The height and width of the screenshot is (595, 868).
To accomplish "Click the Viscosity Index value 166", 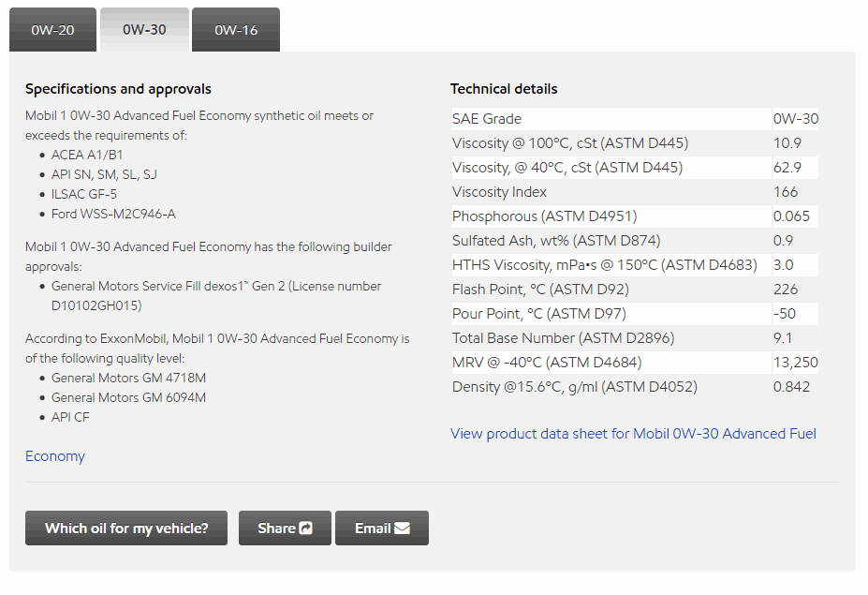I will click(786, 192).
